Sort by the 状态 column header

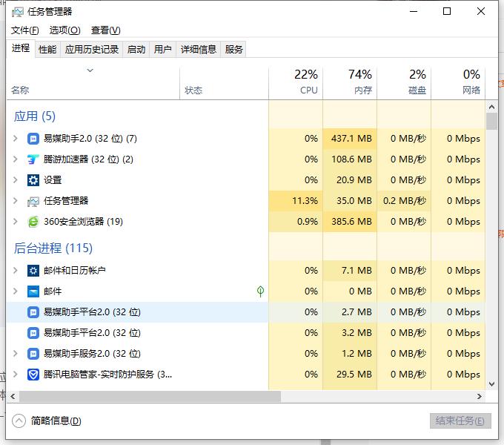224,82
